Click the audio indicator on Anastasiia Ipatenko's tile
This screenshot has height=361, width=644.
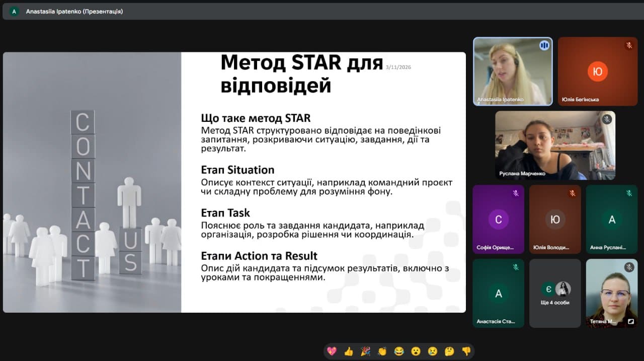point(544,46)
